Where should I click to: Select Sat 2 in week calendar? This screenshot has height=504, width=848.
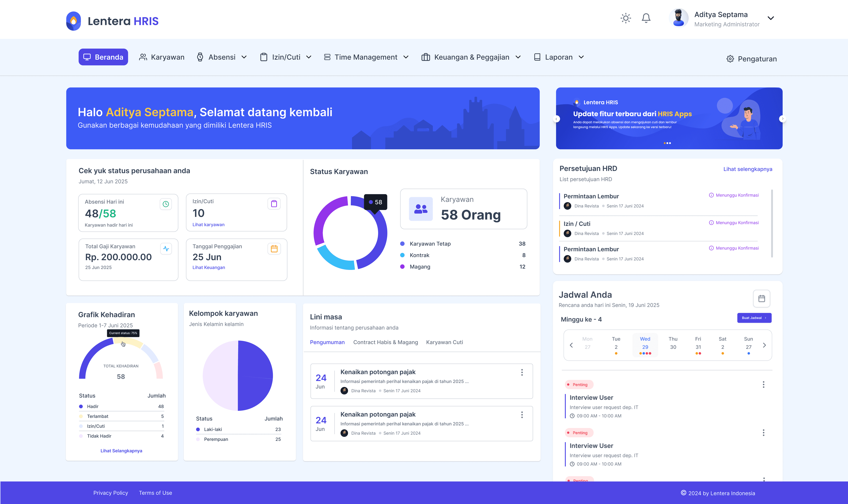coord(722,345)
